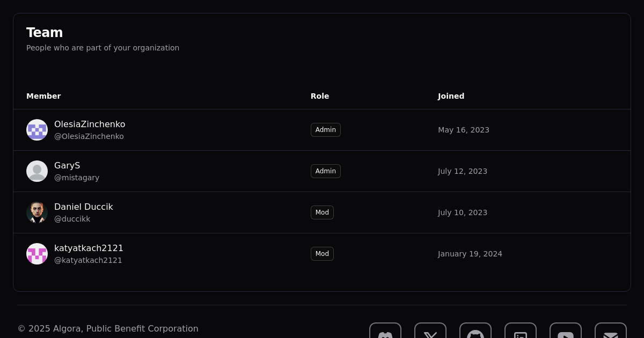Open the Discord link in footer
Image resolution: width=644 pixels, height=338 pixels.
(385, 333)
